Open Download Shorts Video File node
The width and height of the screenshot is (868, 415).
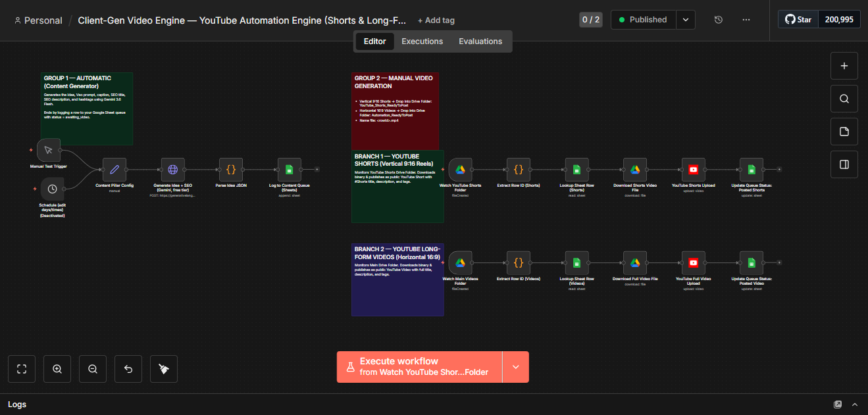(x=635, y=170)
